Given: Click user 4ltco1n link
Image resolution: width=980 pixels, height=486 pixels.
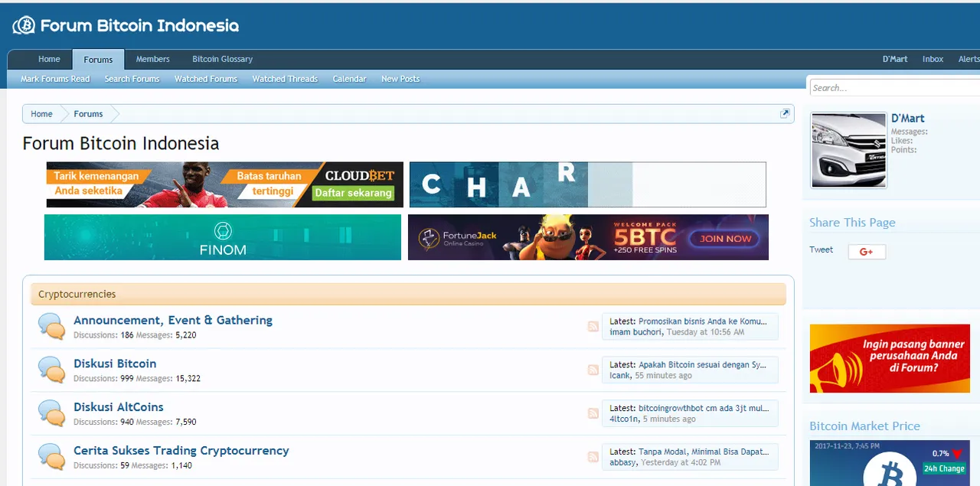Looking at the screenshot, I should [624, 419].
